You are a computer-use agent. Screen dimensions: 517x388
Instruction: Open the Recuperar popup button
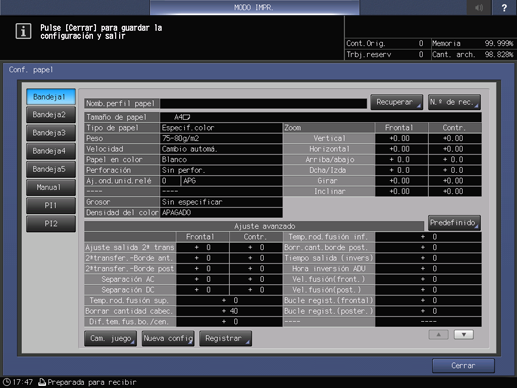[396, 102]
